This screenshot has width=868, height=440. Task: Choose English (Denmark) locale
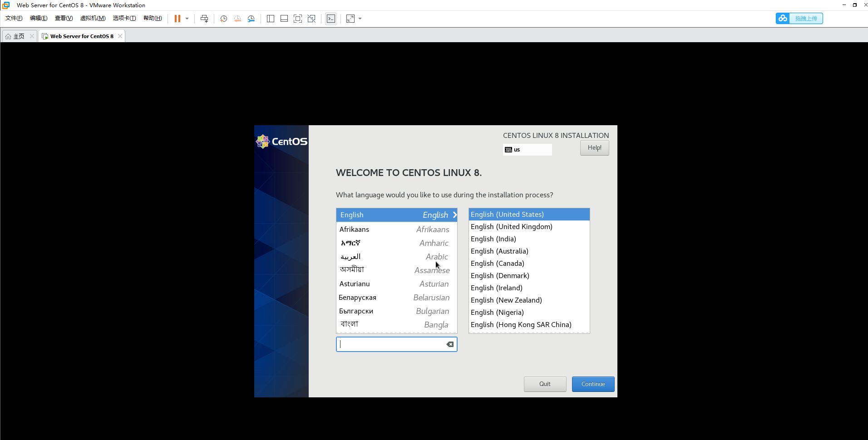pyautogui.click(x=529, y=276)
